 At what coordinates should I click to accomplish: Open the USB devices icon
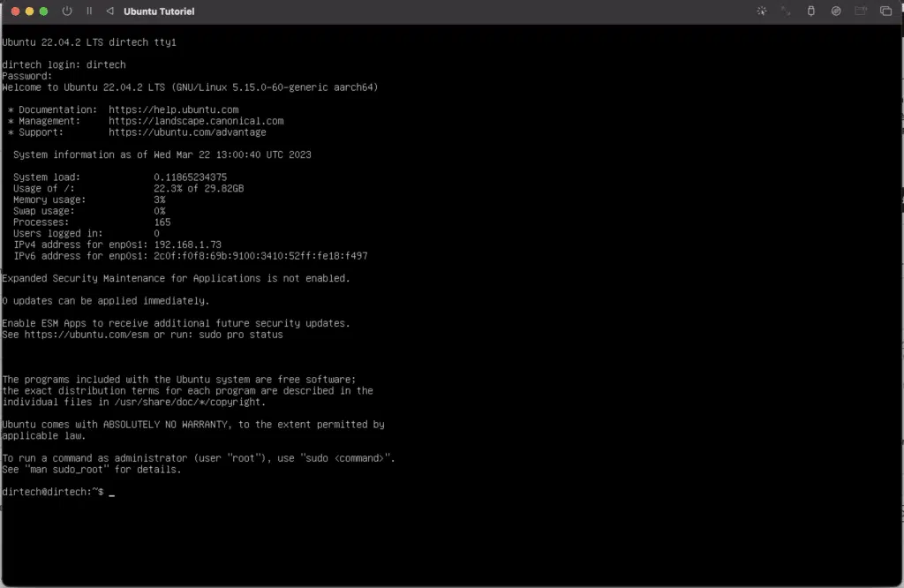point(810,11)
